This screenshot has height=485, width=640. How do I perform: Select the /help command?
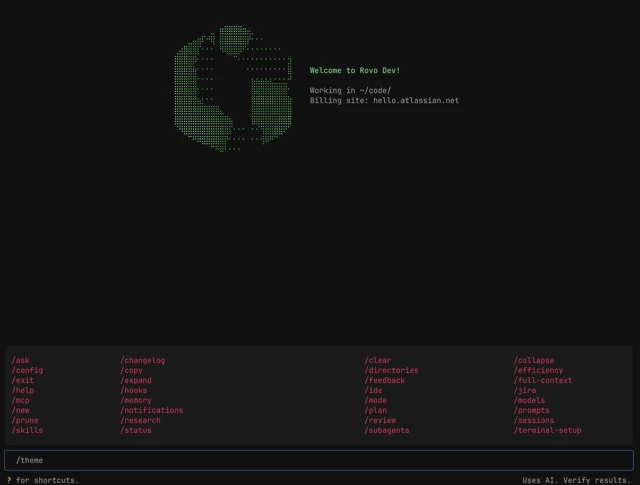23,390
